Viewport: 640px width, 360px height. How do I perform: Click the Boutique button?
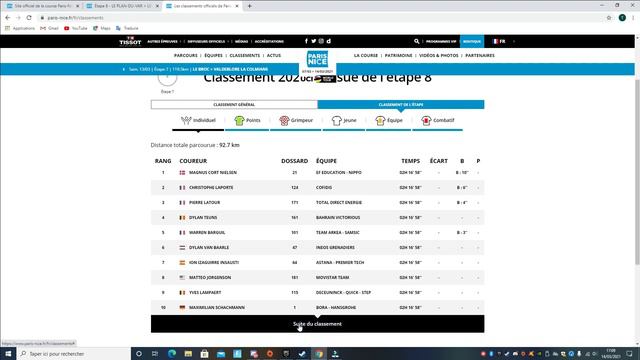click(472, 41)
